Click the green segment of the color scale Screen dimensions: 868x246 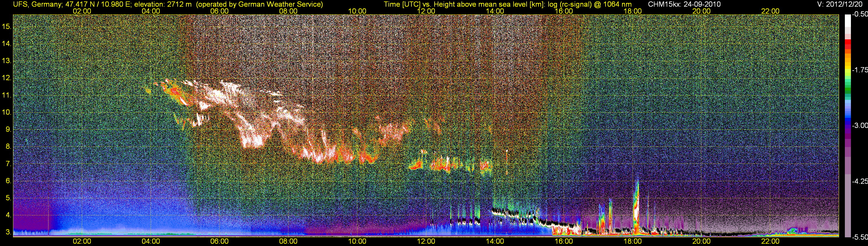tap(848, 89)
